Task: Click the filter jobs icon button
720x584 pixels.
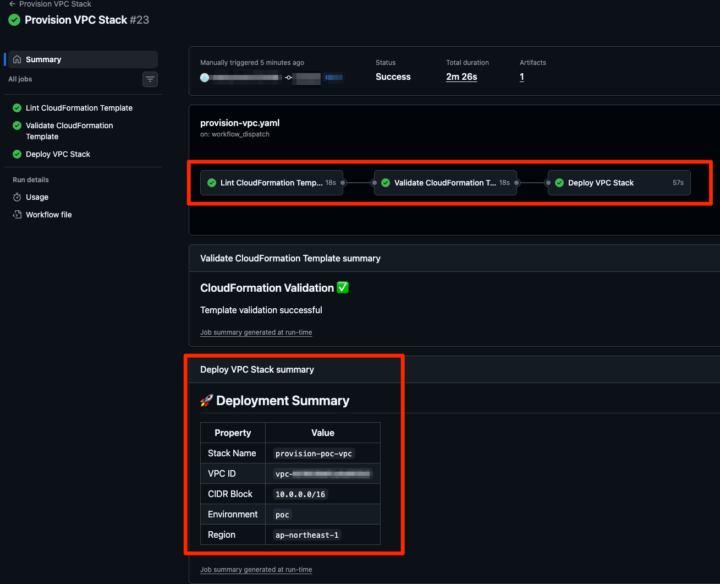Action: [x=150, y=79]
